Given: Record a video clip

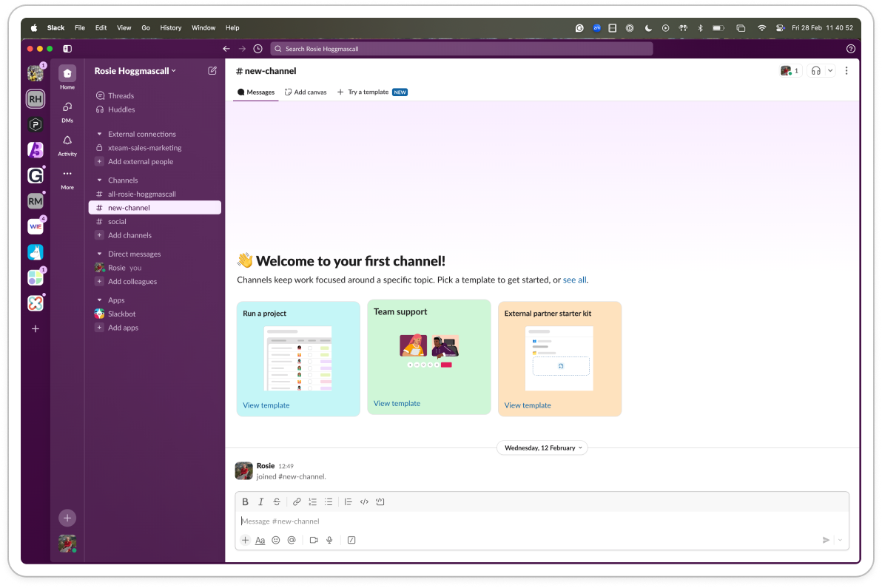Looking at the screenshot, I should click(x=314, y=540).
